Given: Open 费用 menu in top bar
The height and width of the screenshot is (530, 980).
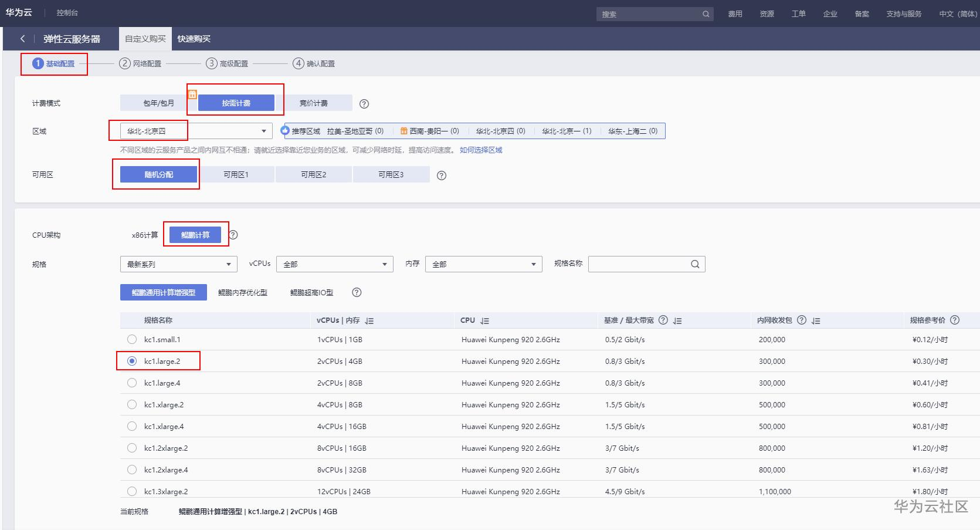Looking at the screenshot, I should pos(735,14).
